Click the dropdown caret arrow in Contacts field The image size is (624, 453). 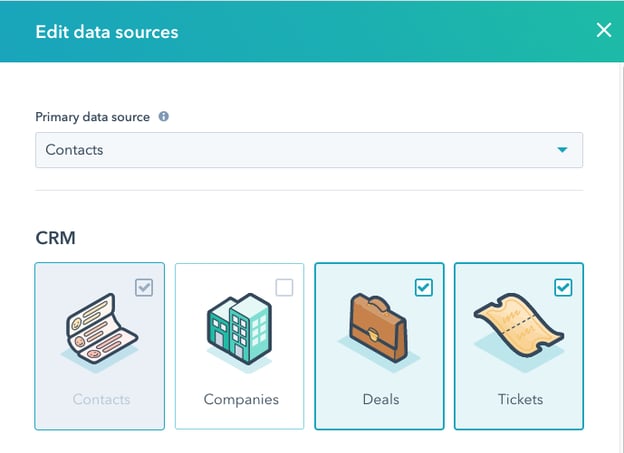point(563,150)
